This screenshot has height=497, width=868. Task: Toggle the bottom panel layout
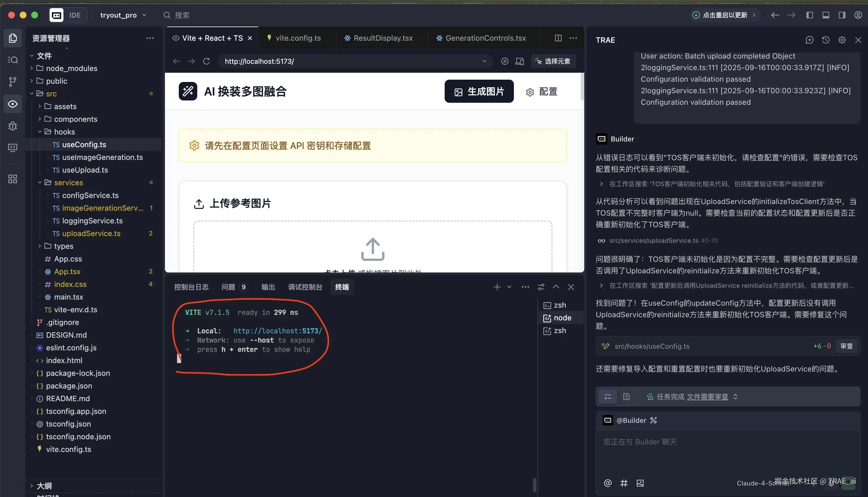coord(826,15)
